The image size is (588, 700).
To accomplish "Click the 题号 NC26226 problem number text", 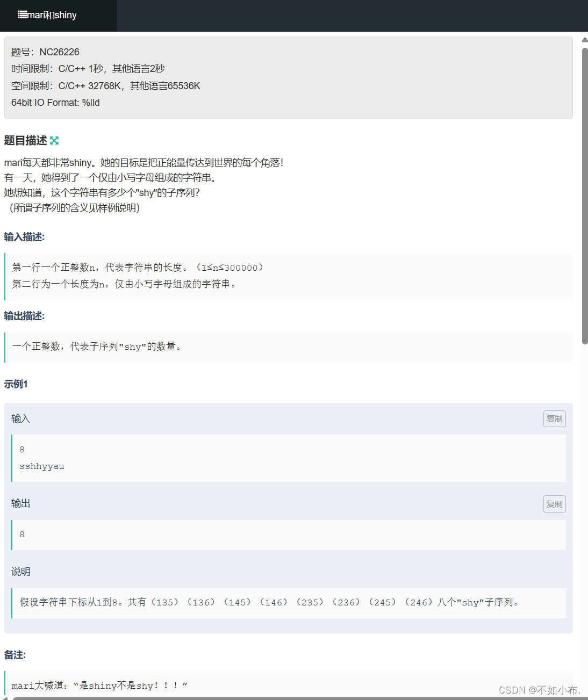I will point(45,52).
